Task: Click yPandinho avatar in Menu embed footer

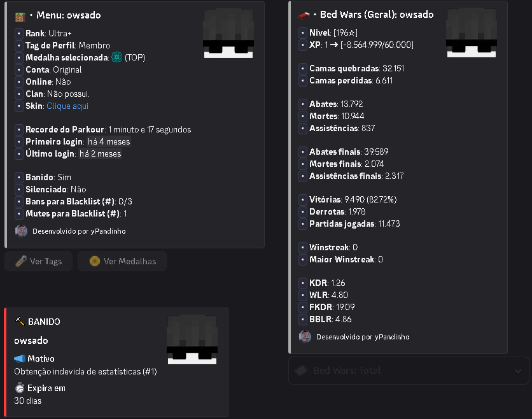Action: (21, 231)
